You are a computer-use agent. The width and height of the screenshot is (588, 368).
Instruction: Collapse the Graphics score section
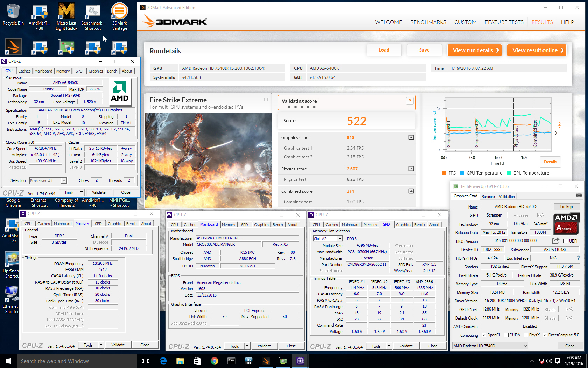click(411, 137)
